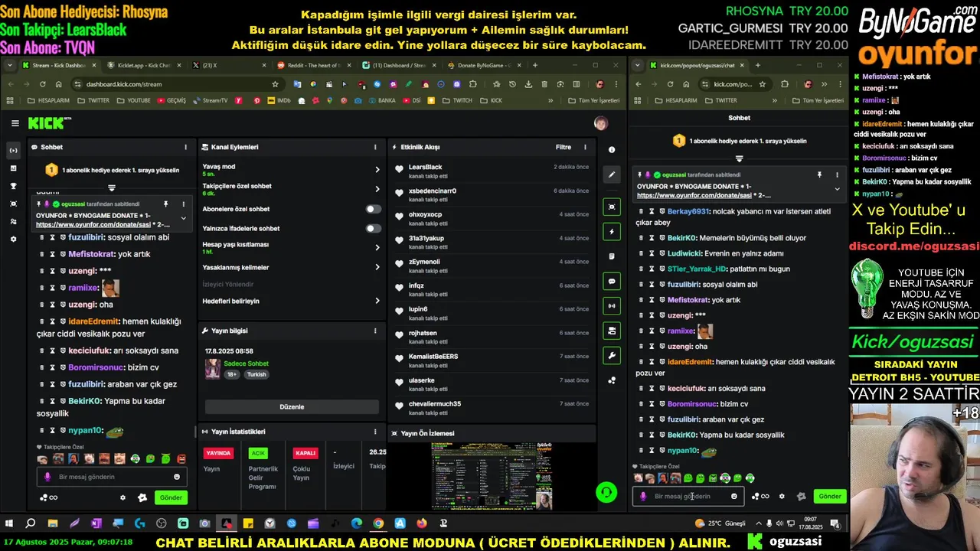
Task: Switch to the (21) X browser tab
Action: [x=227, y=65]
